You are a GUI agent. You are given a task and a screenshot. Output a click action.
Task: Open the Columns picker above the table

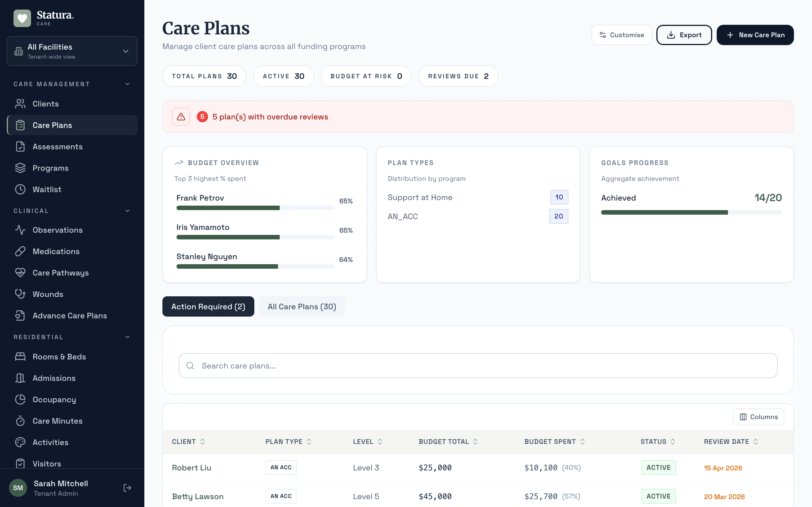pos(759,417)
